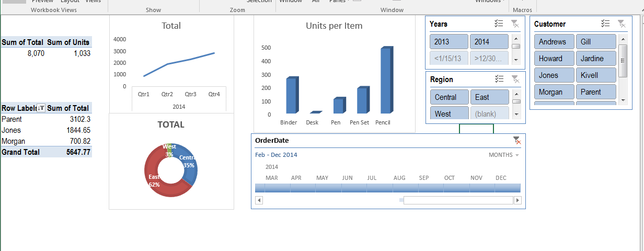Select the >12/30 Years slicer item
644x251 pixels.
pos(489,58)
